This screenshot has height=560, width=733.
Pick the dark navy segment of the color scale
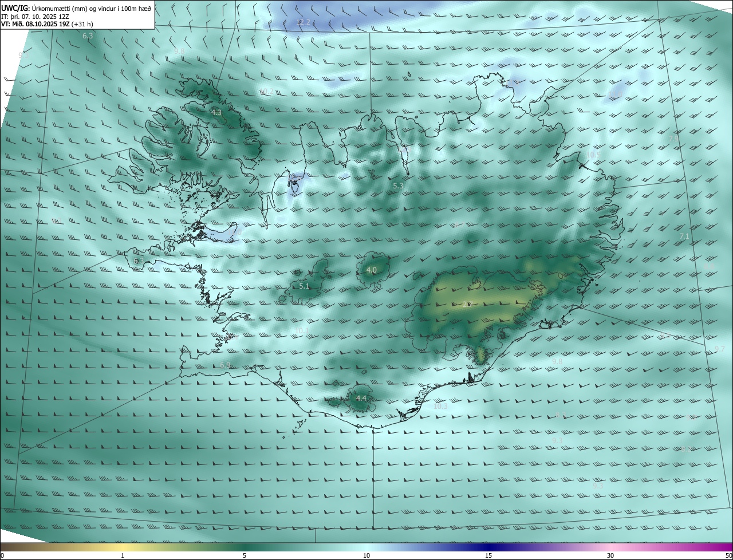coord(488,547)
